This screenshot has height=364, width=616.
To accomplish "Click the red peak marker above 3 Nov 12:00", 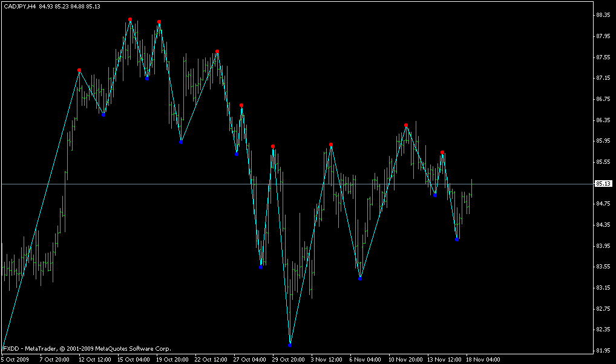I will point(331,145).
